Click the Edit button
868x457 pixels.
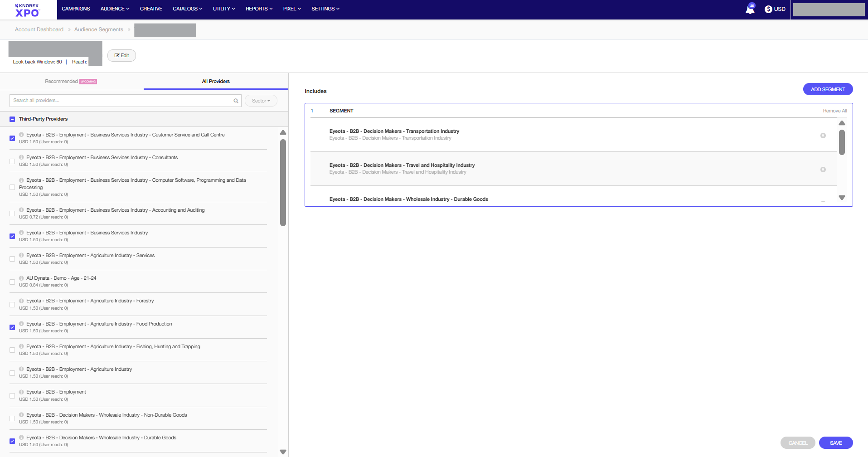[x=121, y=55]
